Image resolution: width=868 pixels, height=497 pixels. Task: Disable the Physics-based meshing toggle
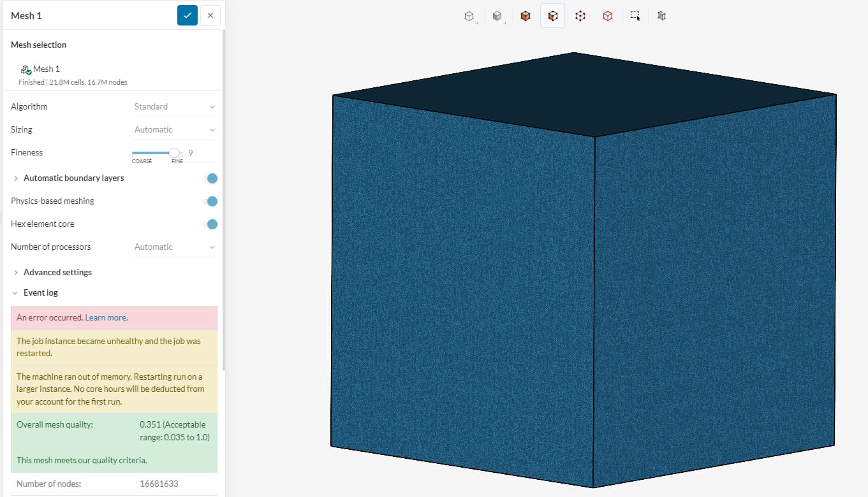coord(211,201)
